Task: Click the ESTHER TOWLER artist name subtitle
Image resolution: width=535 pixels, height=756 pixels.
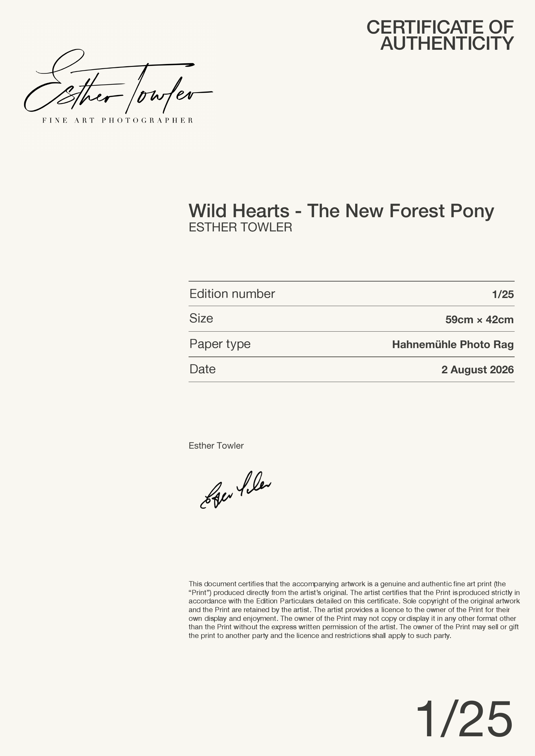Action: (x=240, y=228)
